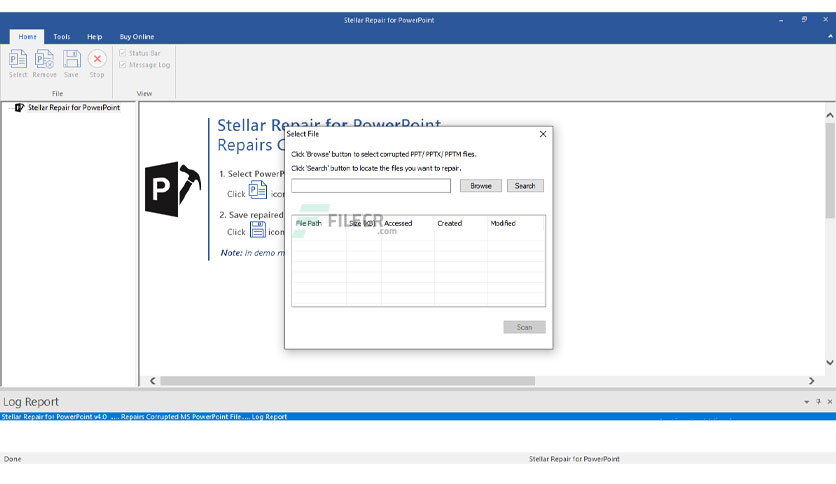The width and height of the screenshot is (836, 484).
Task: Select Stellar Repair for PowerPoint tree node
Action: tap(74, 107)
